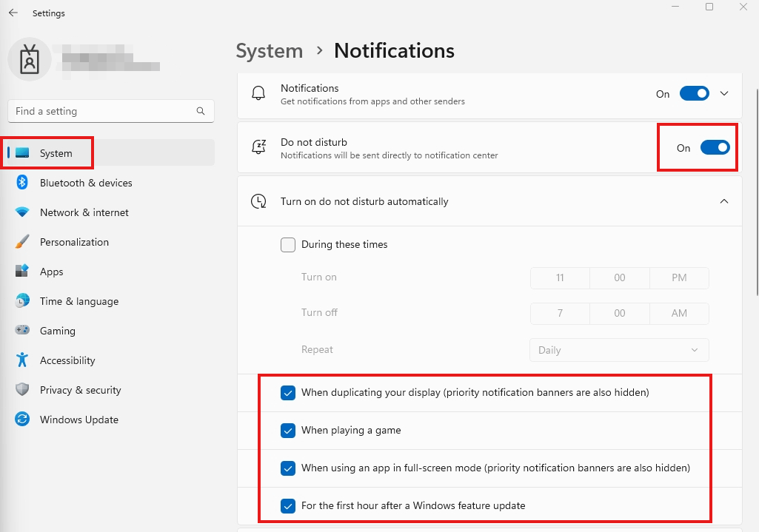Select the Turn off AM field
The width and height of the screenshot is (759, 532).
[x=679, y=314]
